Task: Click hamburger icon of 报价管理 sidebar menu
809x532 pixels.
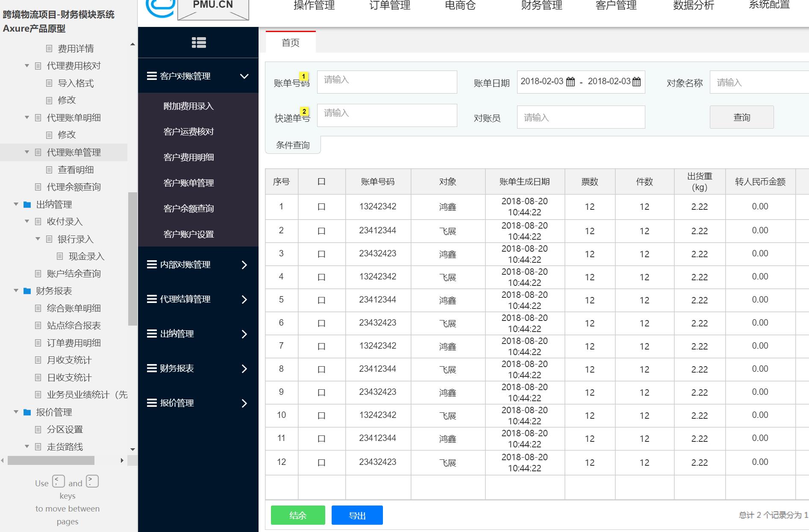Action: click(152, 403)
